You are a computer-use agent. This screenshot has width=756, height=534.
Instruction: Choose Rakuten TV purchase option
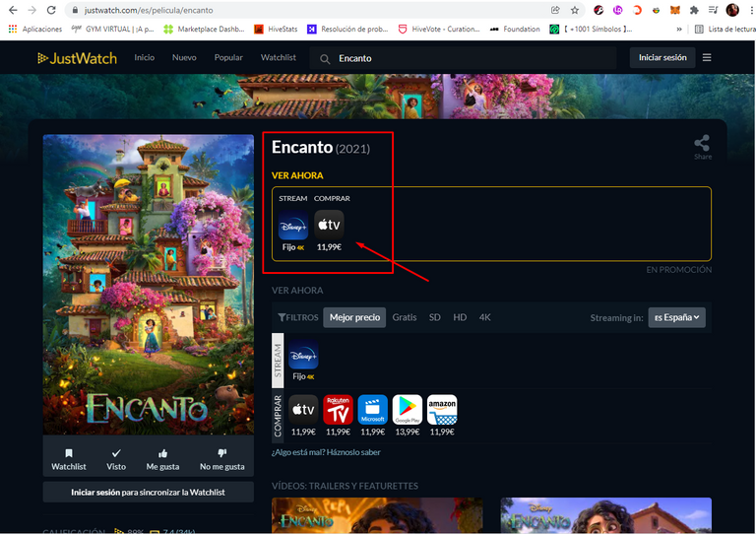pos(338,410)
